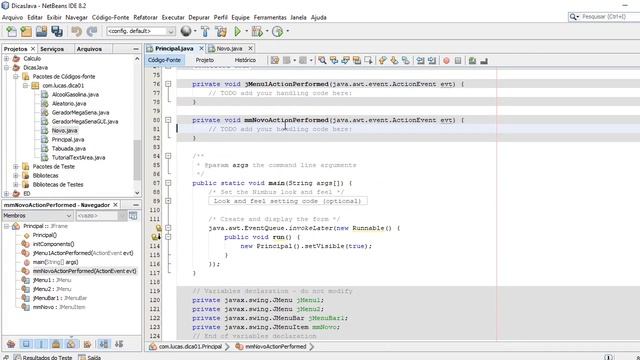Click the Find Next Occurrence editor icon
Screen dimensions: 640x360
click(345, 60)
